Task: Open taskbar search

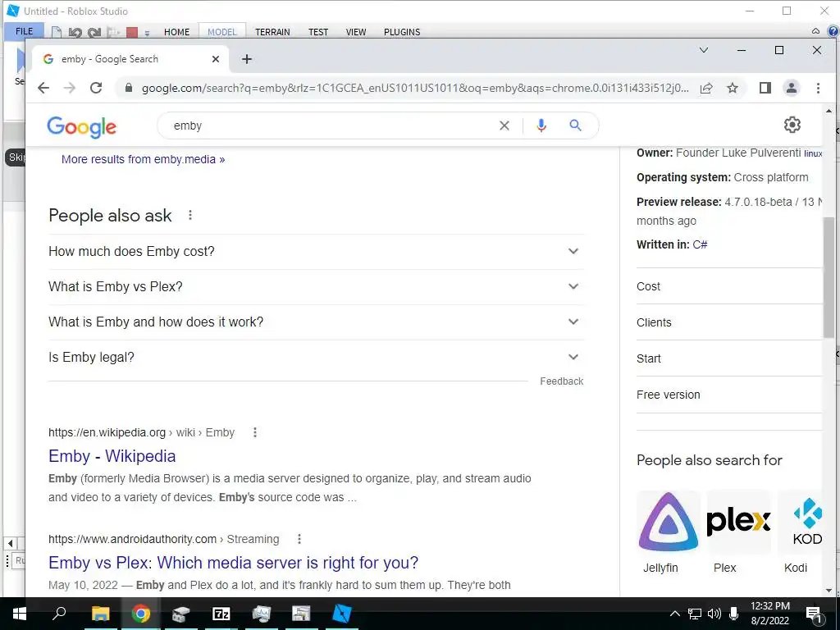Action: (59, 614)
